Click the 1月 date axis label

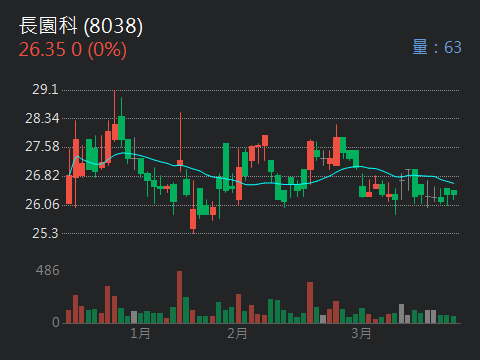(x=140, y=333)
